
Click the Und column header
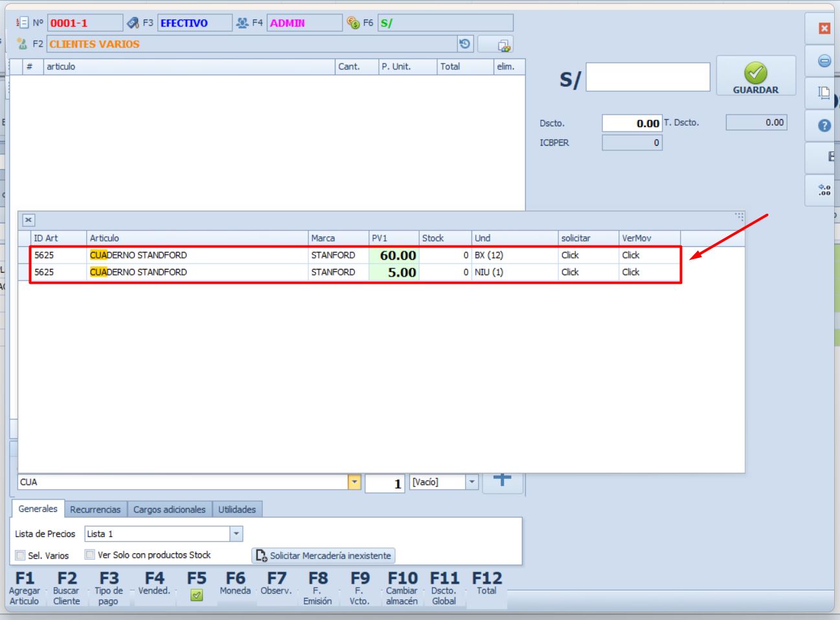coord(515,238)
